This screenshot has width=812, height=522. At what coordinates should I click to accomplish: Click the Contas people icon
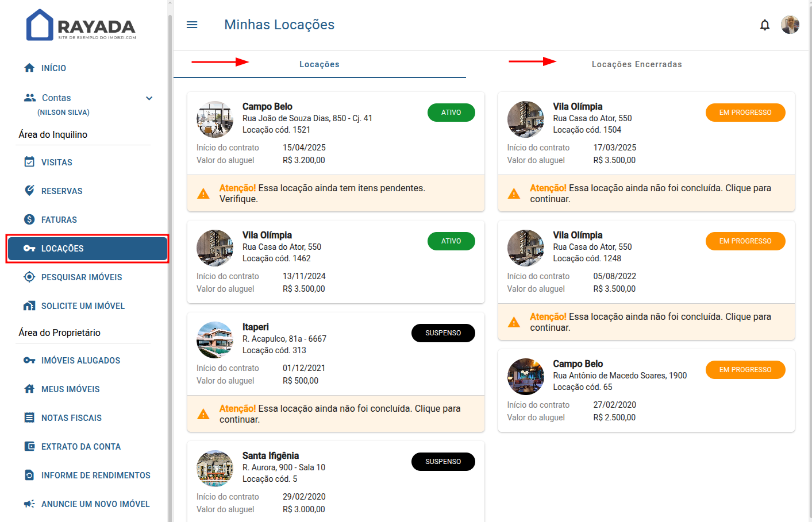click(x=30, y=98)
